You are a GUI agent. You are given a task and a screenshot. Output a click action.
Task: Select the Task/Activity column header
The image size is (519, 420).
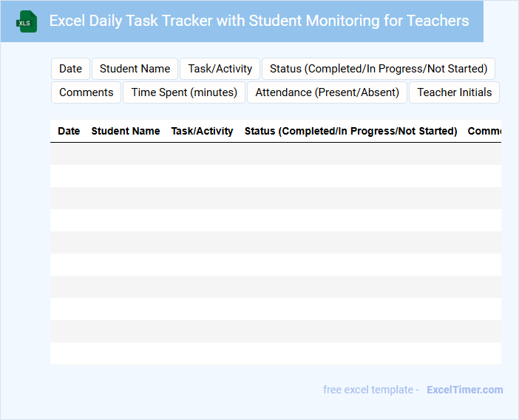pos(202,131)
